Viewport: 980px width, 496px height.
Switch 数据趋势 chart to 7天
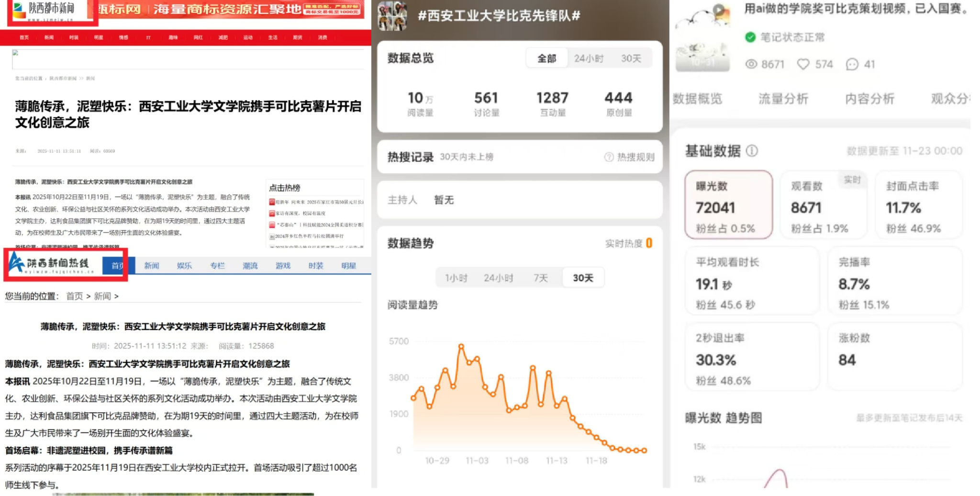pos(541,278)
